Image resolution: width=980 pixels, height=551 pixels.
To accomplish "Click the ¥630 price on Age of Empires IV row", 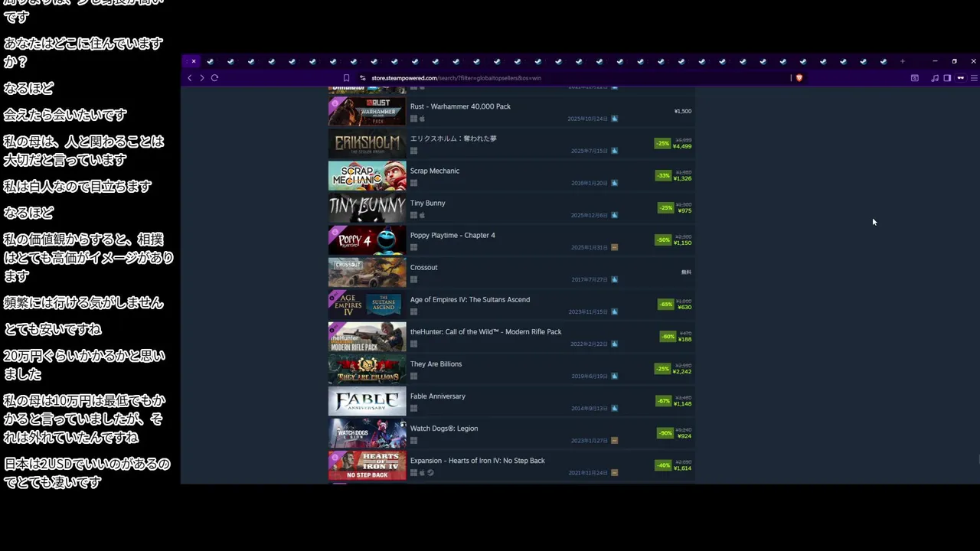I will 684,307.
